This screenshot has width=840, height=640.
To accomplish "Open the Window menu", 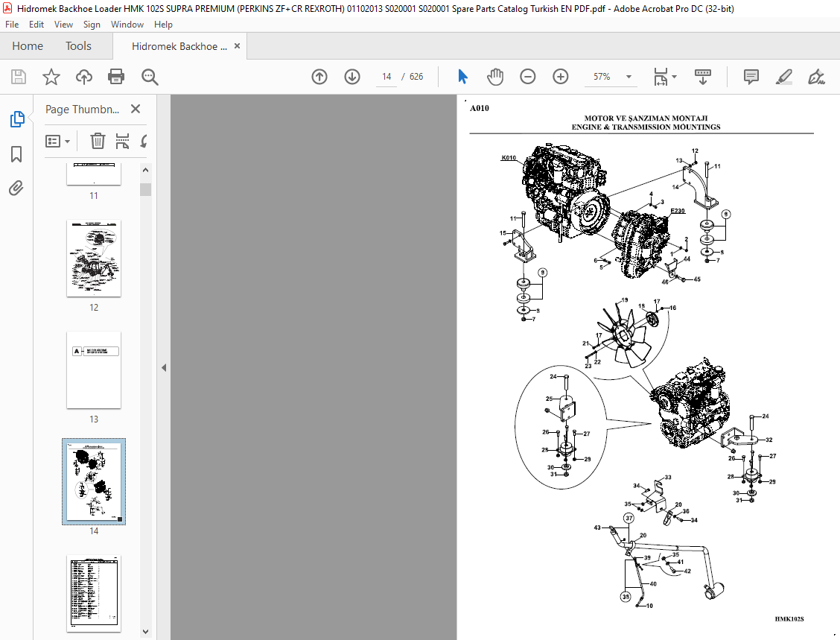I will click(127, 25).
